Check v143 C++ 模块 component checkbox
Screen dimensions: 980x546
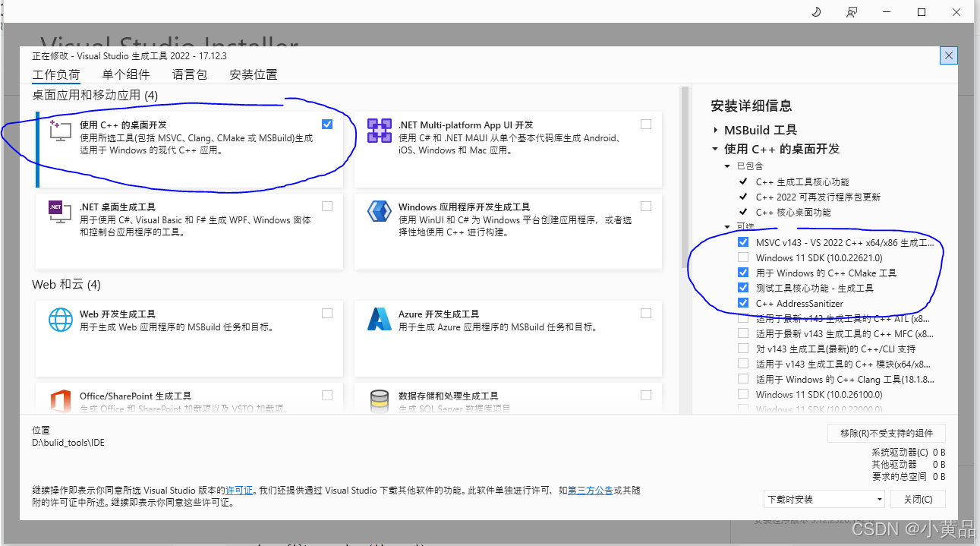(743, 364)
